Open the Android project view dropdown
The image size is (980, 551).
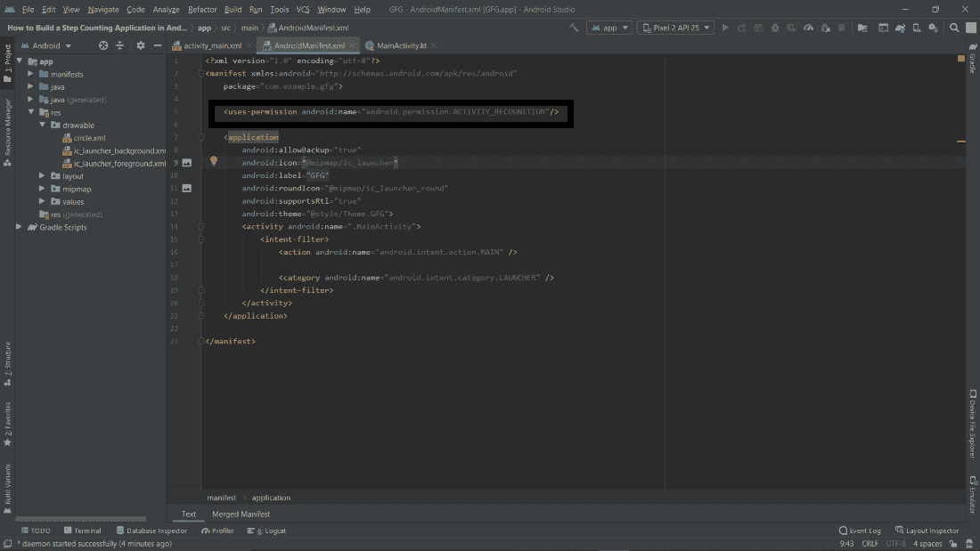click(x=52, y=45)
